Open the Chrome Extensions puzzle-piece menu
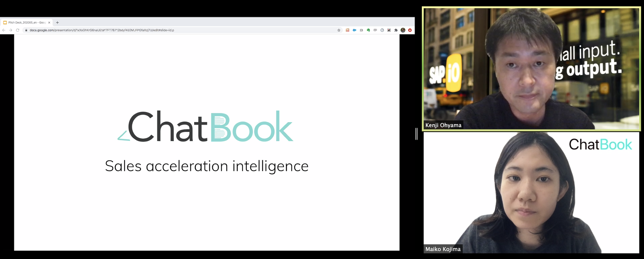644x259 pixels. 396,30
